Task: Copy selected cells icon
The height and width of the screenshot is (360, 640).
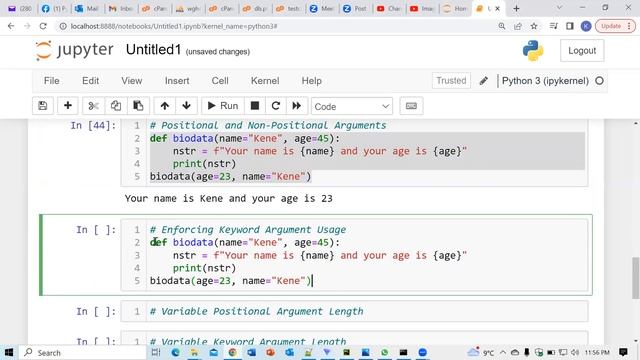Action: coord(116,106)
